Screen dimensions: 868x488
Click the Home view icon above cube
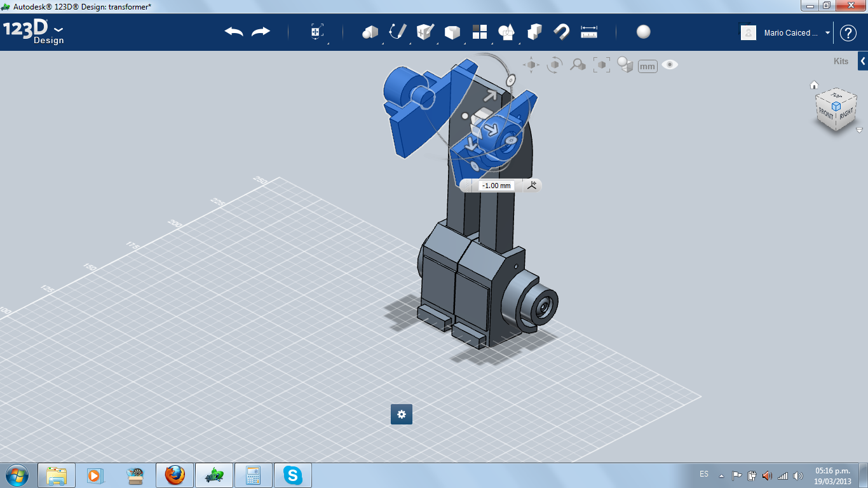814,85
